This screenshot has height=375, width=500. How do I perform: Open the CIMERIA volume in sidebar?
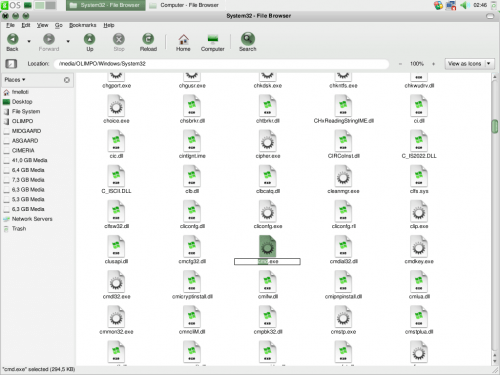tap(23, 150)
